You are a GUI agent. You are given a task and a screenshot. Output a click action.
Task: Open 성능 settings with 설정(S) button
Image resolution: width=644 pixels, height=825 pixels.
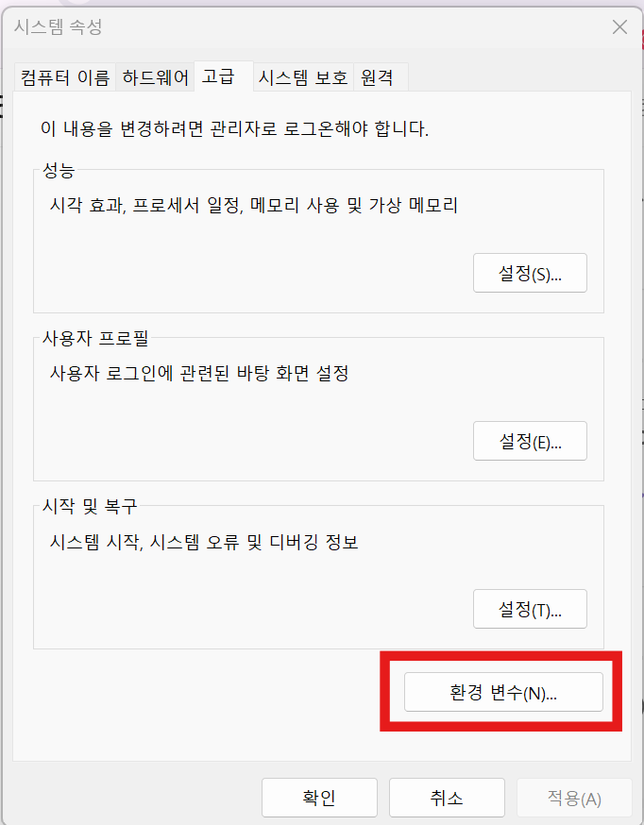(x=530, y=273)
